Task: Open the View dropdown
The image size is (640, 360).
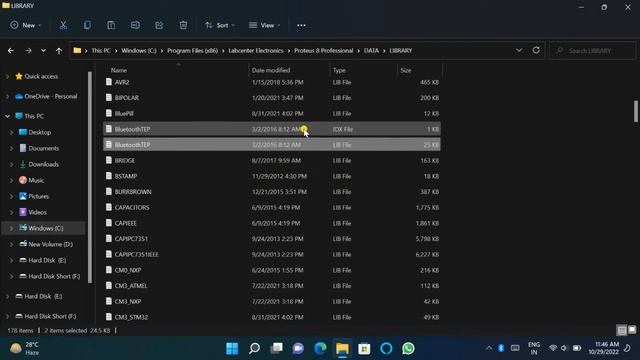Action: point(264,25)
